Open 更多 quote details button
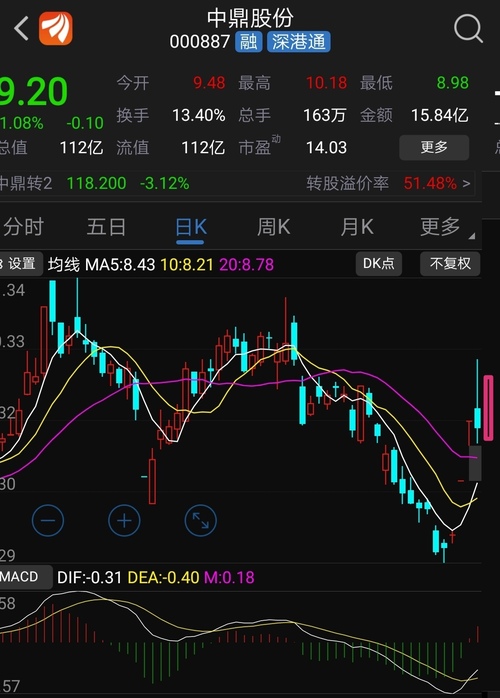The image size is (500, 698). [434, 147]
